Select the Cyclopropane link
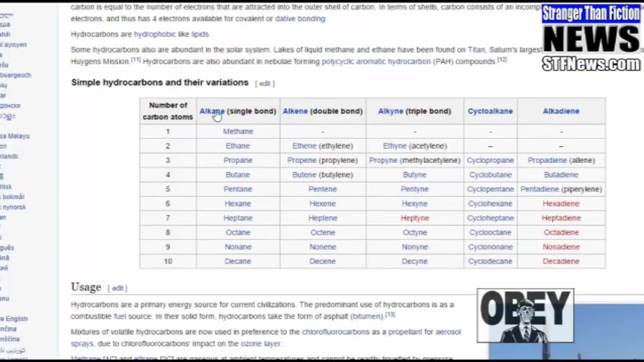The width and height of the screenshot is (644, 362). pos(491,160)
